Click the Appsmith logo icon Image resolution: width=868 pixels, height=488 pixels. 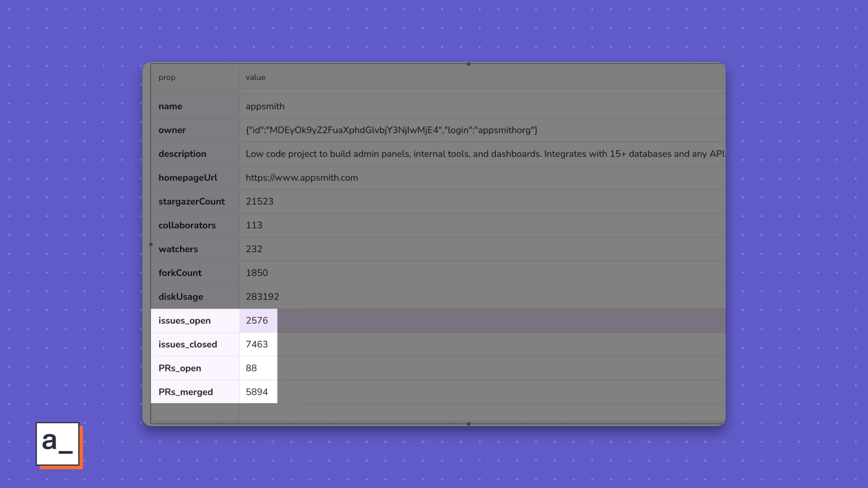click(x=59, y=445)
